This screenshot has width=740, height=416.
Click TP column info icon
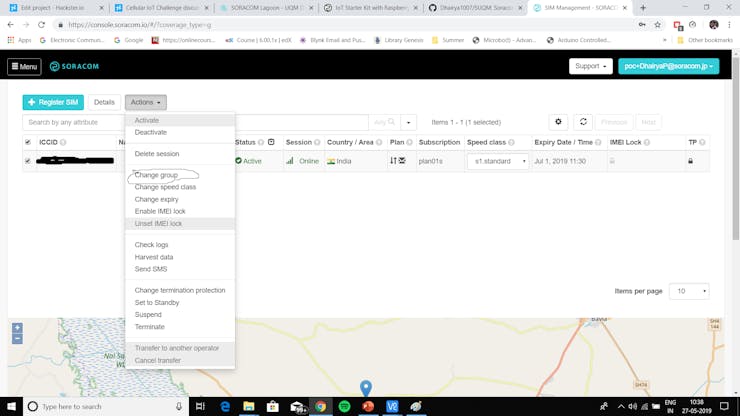702,143
